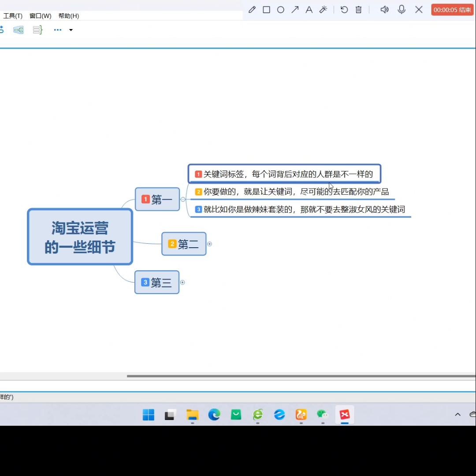Image resolution: width=476 pixels, height=476 pixels.
Task: Collapse the 第一 branch
Action: [183, 200]
